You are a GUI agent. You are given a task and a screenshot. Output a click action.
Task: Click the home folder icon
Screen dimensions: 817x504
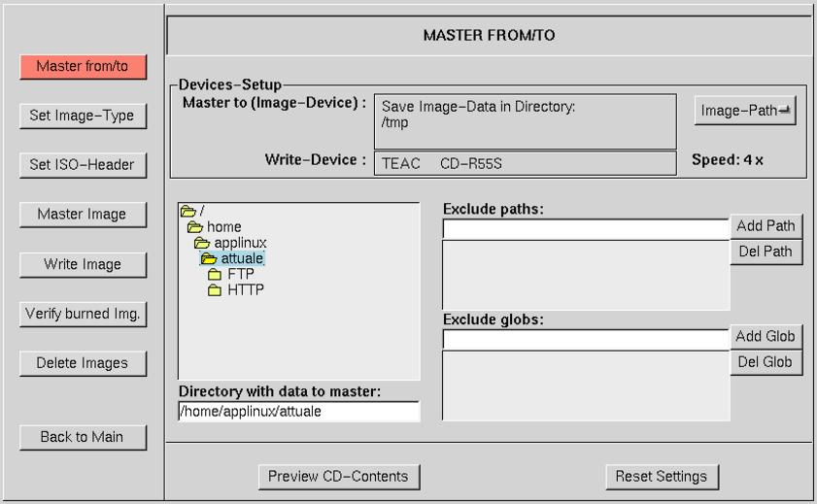195,227
